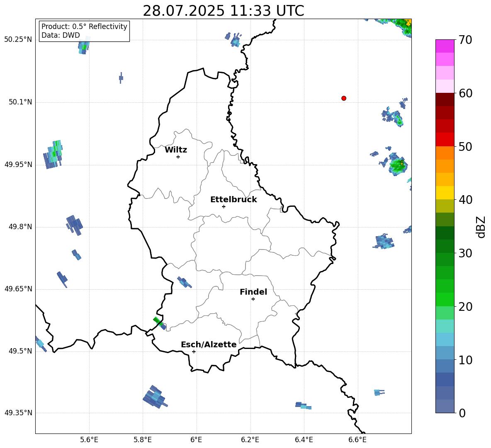Image resolution: width=491 pixels, height=448 pixels.
Task: Click the Ettelbruck city label
Action: click(233, 200)
